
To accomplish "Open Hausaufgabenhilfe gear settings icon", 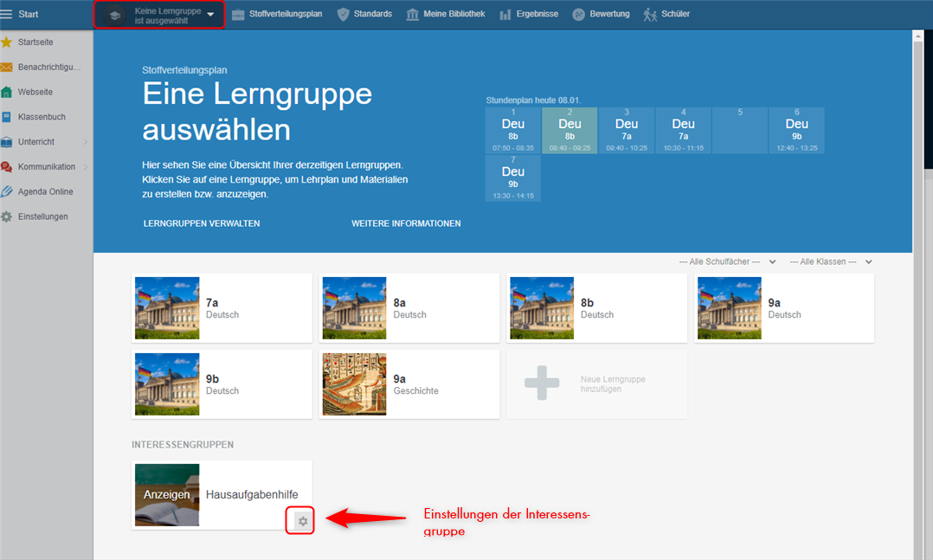I will [x=302, y=521].
